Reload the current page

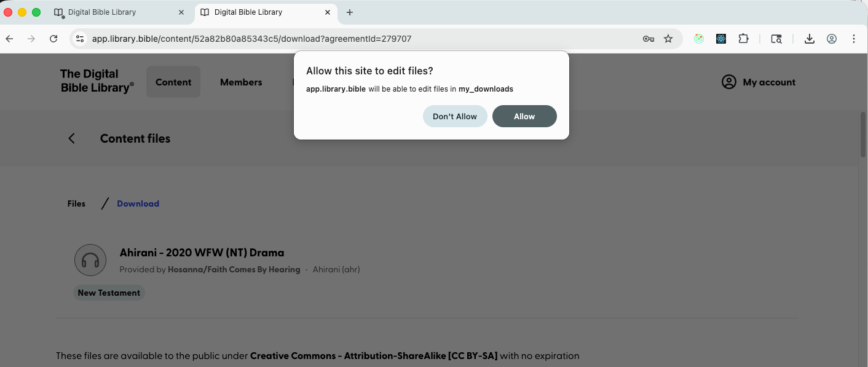pyautogui.click(x=53, y=39)
